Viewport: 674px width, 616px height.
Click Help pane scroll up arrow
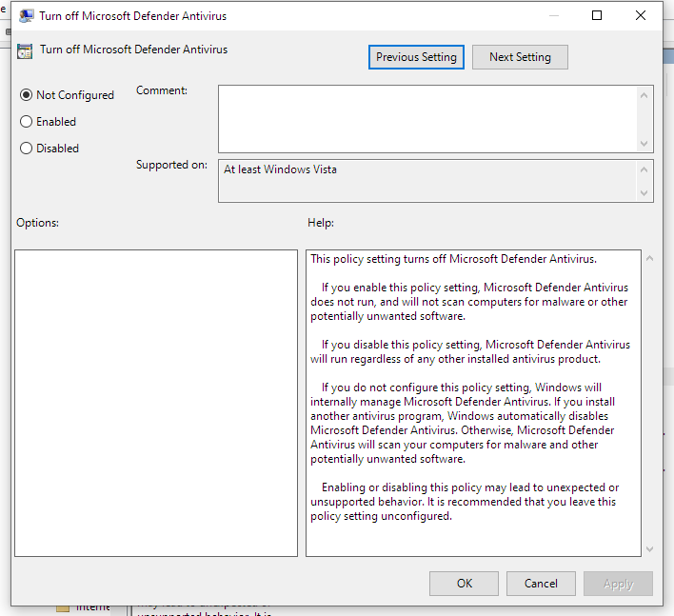click(649, 258)
